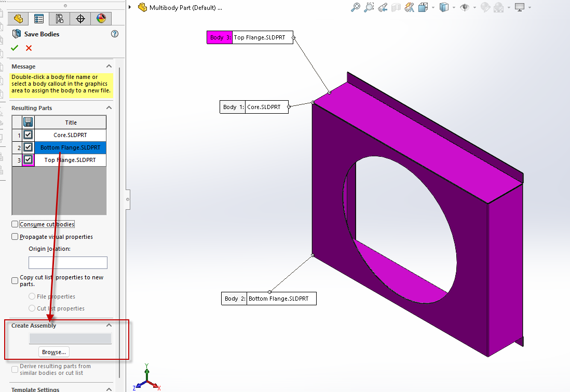Open the View Settings monitor icon
Screen dimensions: 570x392
point(520,7)
